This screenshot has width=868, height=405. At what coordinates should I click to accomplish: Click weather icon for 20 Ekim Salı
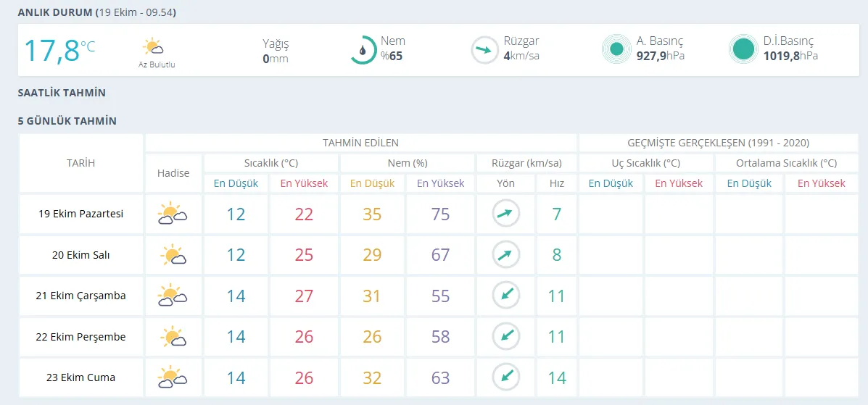173,254
